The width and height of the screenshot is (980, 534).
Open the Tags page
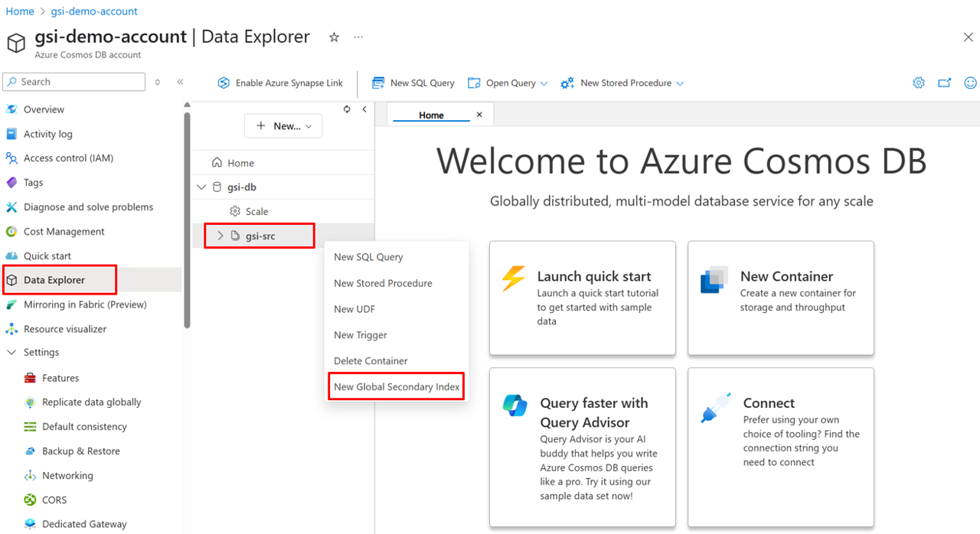tap(33, 183)
